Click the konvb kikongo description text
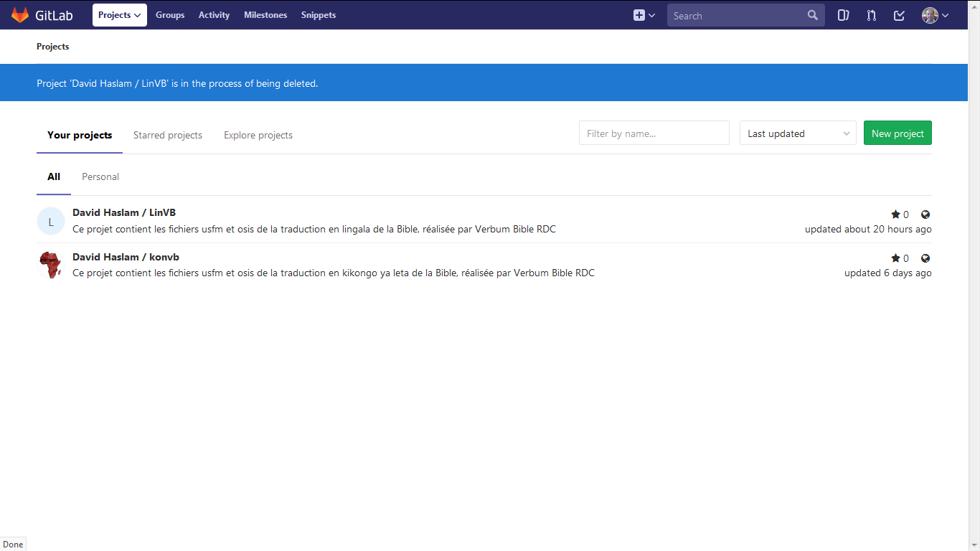This screenshot has height=551, width=980. pyautogui.click(x=334, y=273)
